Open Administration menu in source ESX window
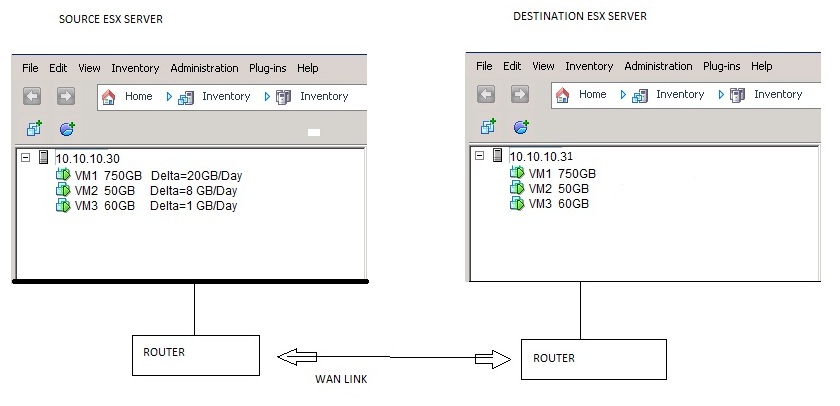This screenshot has height=406, width=840. 204,68
